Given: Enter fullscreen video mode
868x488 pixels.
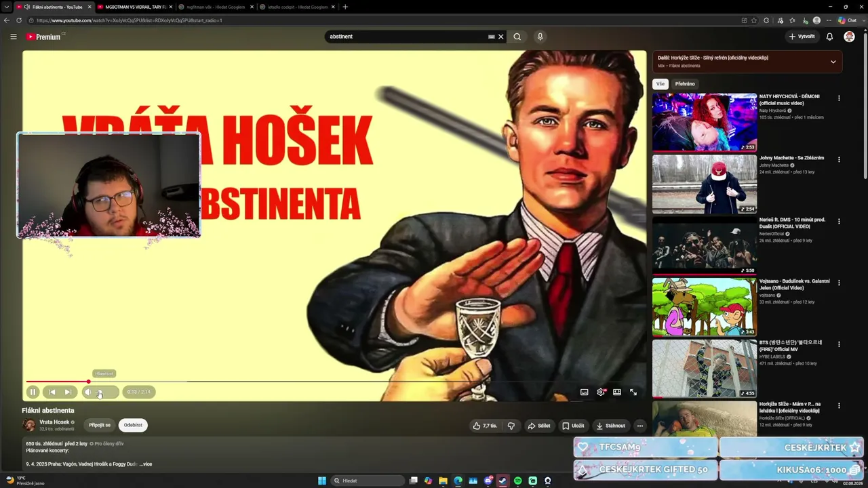Looking at the screenshot, I should 633,392.
